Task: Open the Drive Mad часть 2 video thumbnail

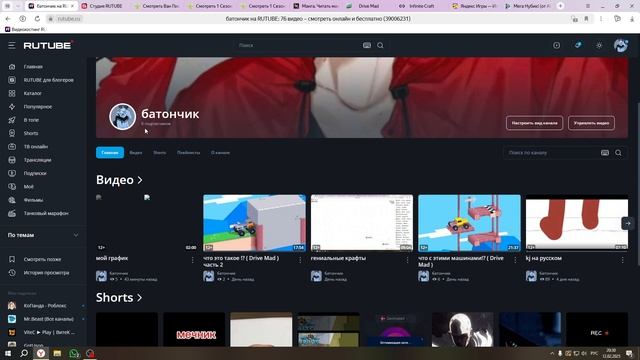Action: click(x=254, y=223)
